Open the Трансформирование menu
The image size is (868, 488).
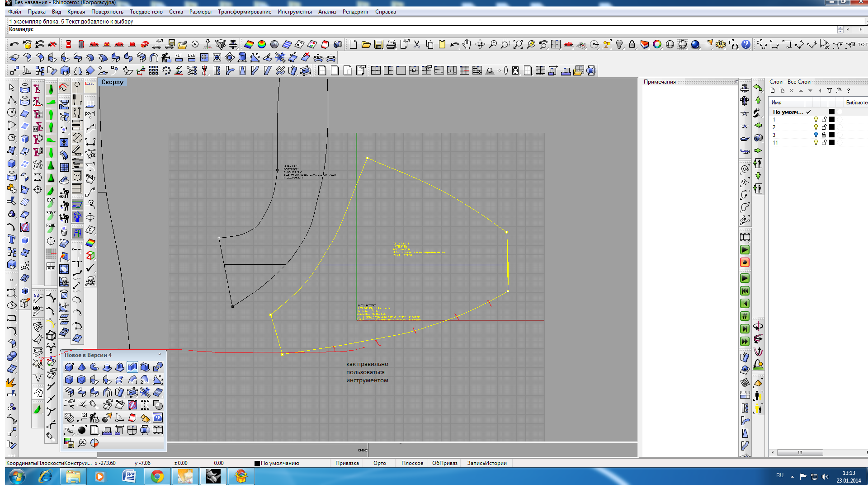coord(244,12)
